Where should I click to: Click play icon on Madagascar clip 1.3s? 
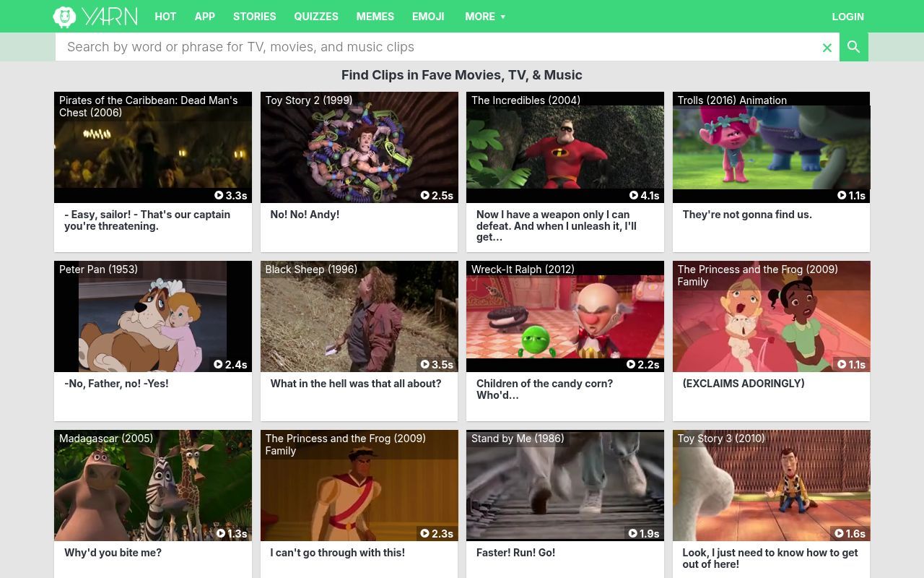221,533
